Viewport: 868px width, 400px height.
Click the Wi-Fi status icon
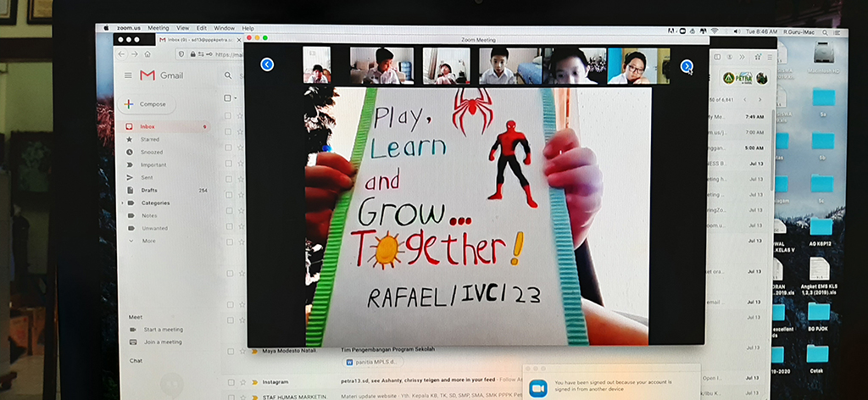click(x=714, y=31)
